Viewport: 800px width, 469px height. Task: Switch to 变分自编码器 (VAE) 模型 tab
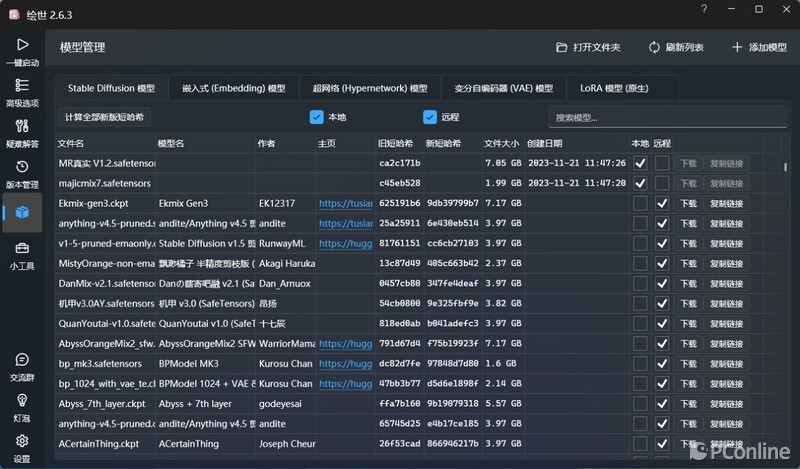tap(504, 88)
